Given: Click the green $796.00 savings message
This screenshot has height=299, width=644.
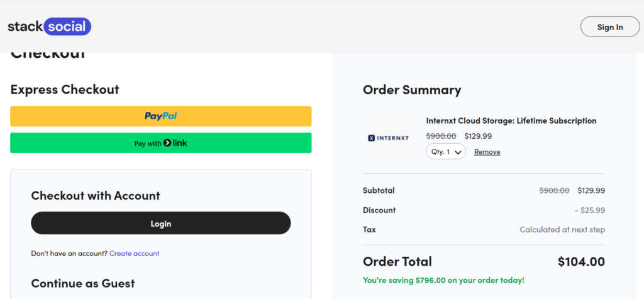Looking at the screenshot, I should click(x=443, y=280).
